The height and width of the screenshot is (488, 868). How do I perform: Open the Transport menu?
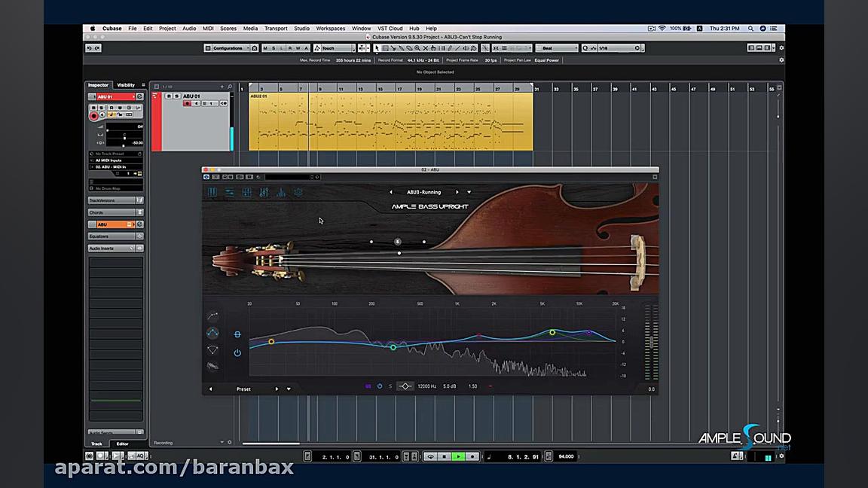click(275, 29)
